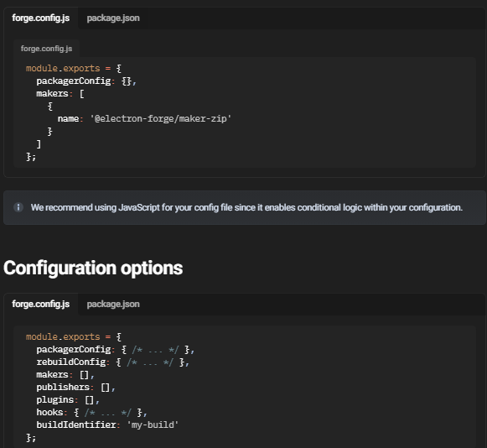
Task: Click the info icon in the hint box
Action: (x=18, y=207)
